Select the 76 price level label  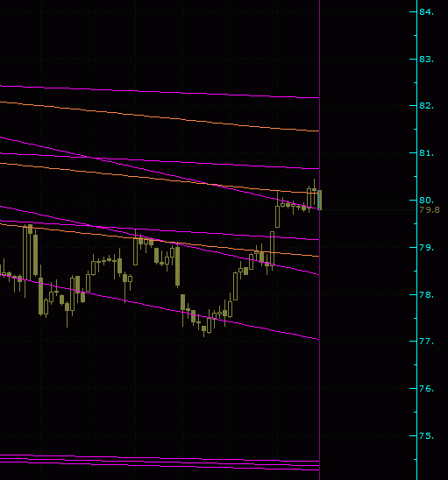click(427, 389)
